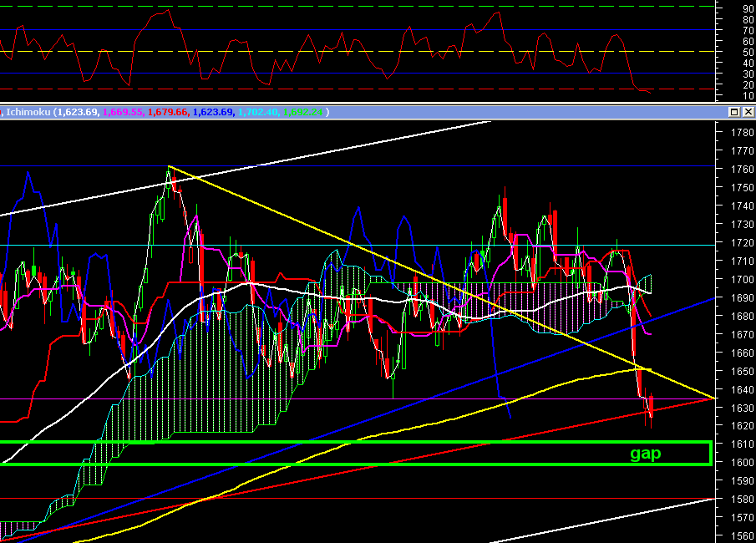
Task: Click the 70 level on oscillator axis
Action: [748, 31]
